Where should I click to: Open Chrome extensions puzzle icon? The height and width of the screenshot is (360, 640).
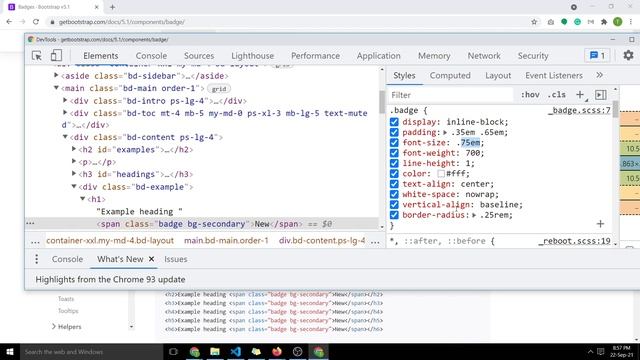coord(604,22)
